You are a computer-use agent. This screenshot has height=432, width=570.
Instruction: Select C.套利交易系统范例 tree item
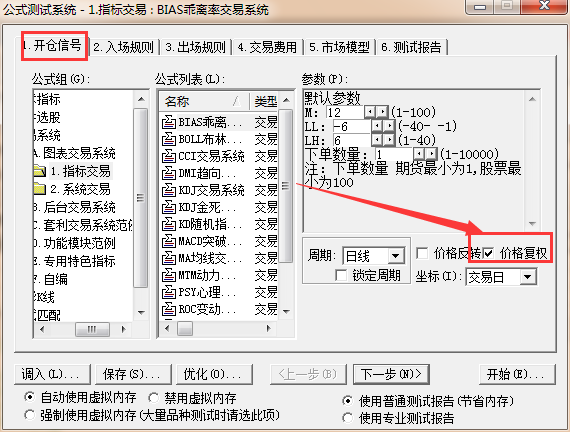pos(83,225)
